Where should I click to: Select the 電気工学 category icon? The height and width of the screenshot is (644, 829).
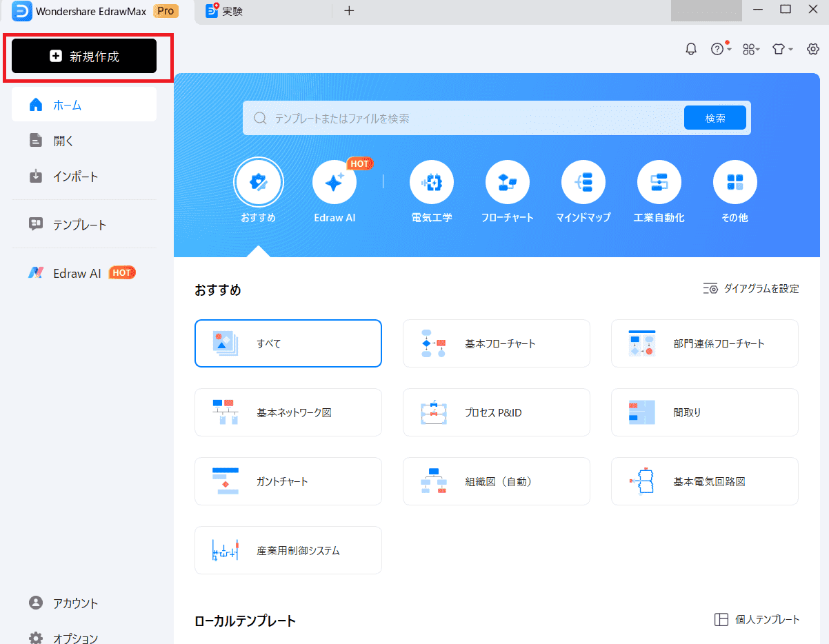pos(432,183)
